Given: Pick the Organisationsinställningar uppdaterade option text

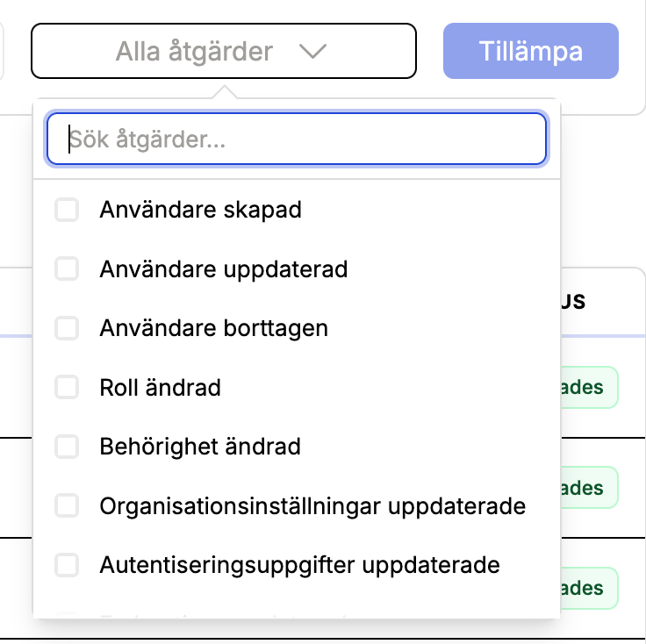Looking at the screenshot, I should [312, 506].
